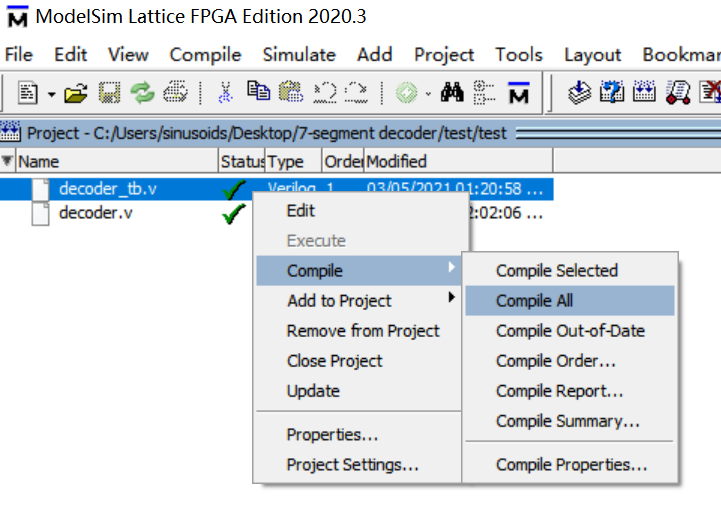Expand the Compile submenu in context menu
Image resolution: width=721 pixels, height=518 pixels.
(x=358, y=271)
